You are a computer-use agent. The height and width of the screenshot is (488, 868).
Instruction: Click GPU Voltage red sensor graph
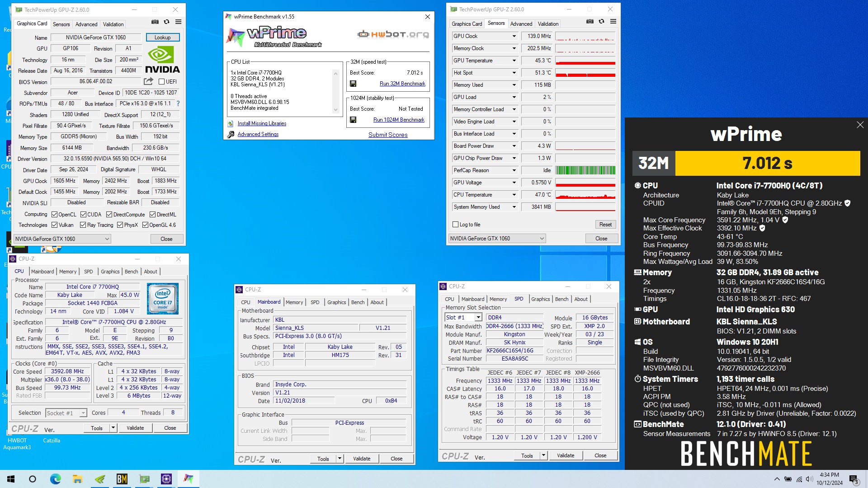pyautogui.click(x=585, y=183)
